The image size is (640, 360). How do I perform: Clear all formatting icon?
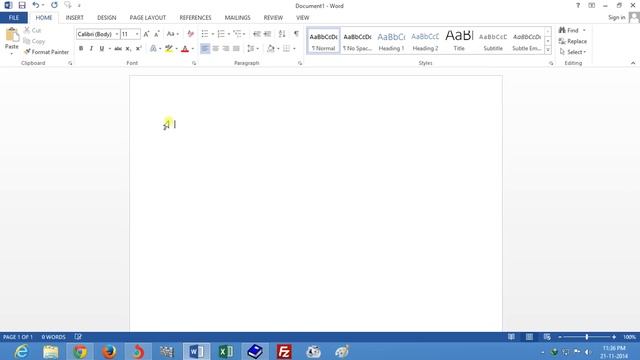[190, 34]
